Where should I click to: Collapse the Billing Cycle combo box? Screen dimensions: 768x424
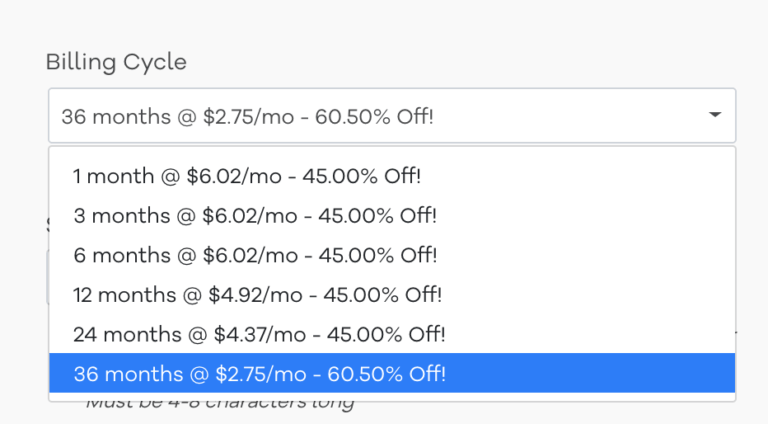(x=392, y=116)
